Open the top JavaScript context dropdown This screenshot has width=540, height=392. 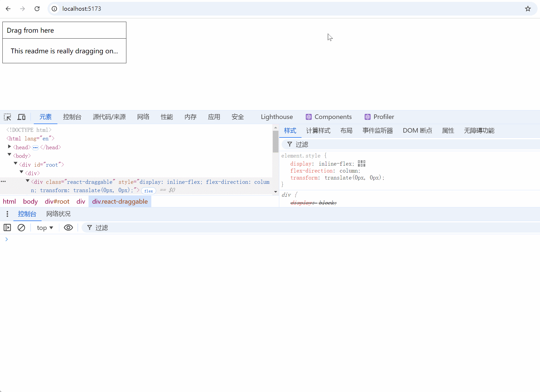click(x=45, y=228)
